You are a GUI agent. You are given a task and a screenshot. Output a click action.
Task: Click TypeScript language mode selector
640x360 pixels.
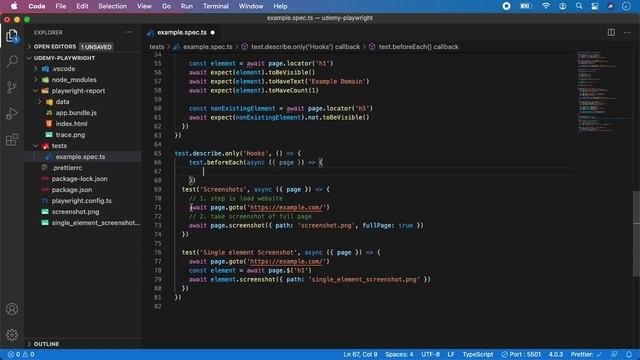coord(478,354)
